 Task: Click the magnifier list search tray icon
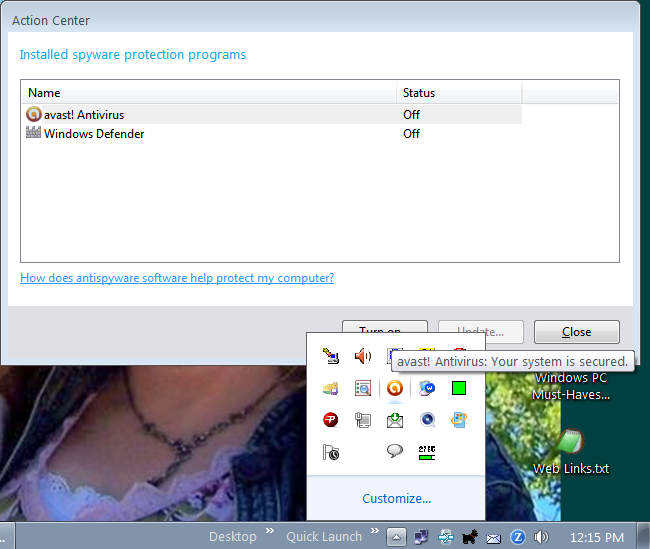(363, 389)
